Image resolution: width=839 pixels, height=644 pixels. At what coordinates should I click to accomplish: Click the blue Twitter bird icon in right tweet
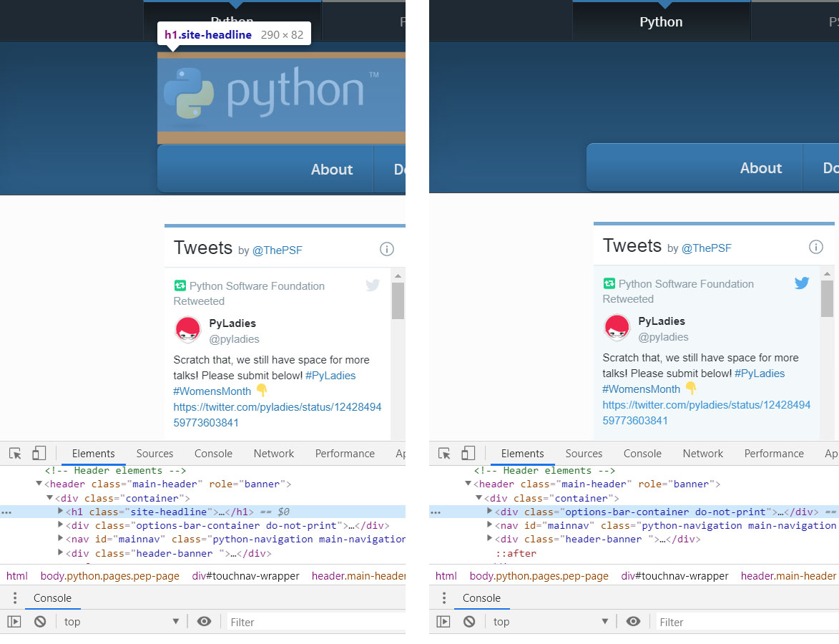pos(802,283)
